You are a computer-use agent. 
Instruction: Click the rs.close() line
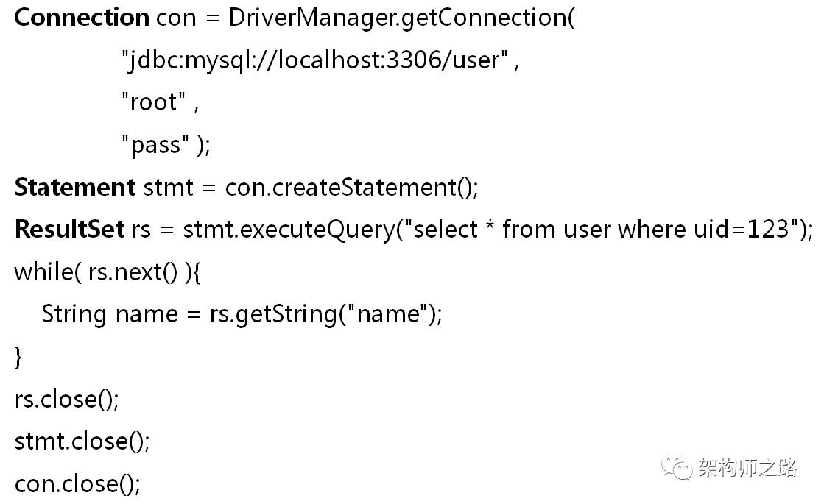(66, 400)
